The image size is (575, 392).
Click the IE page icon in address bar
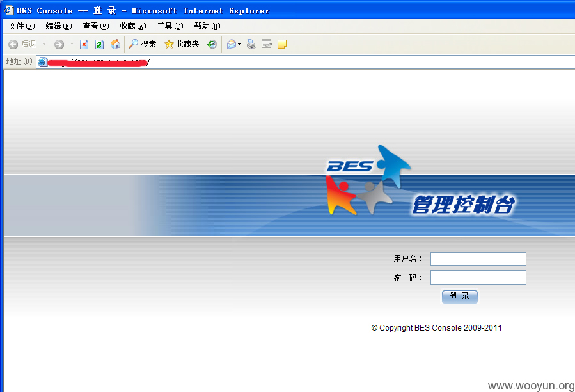click(43, 62)
